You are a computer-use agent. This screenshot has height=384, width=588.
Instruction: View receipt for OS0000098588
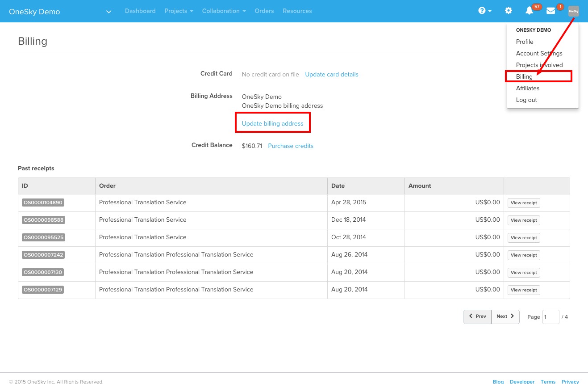tap(524, 220)
